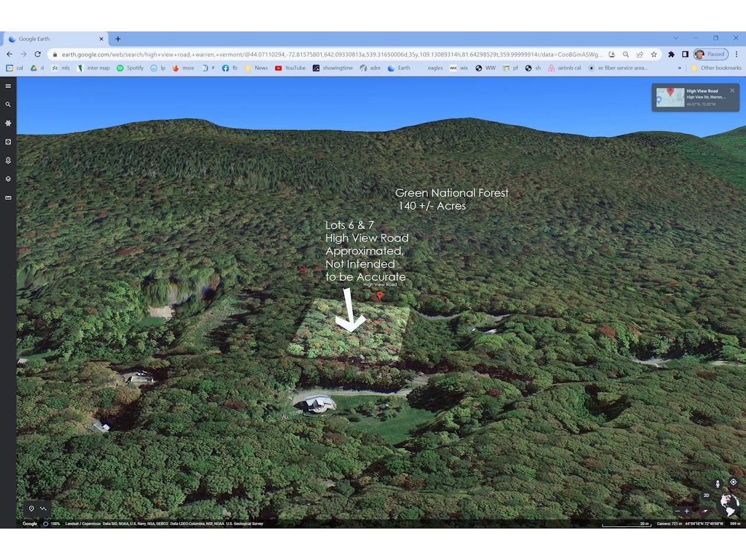This screenshot has height=560, width=746.
Task: Click the 44°04'18"N coordinates readout
Action: point(704,524)
